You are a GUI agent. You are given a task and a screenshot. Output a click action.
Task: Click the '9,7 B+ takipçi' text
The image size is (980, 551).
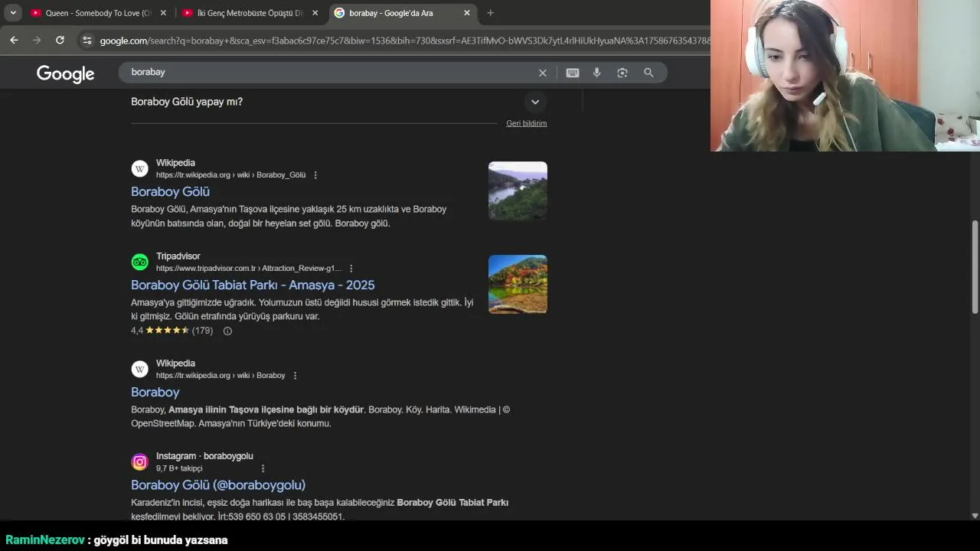(179, 468)
